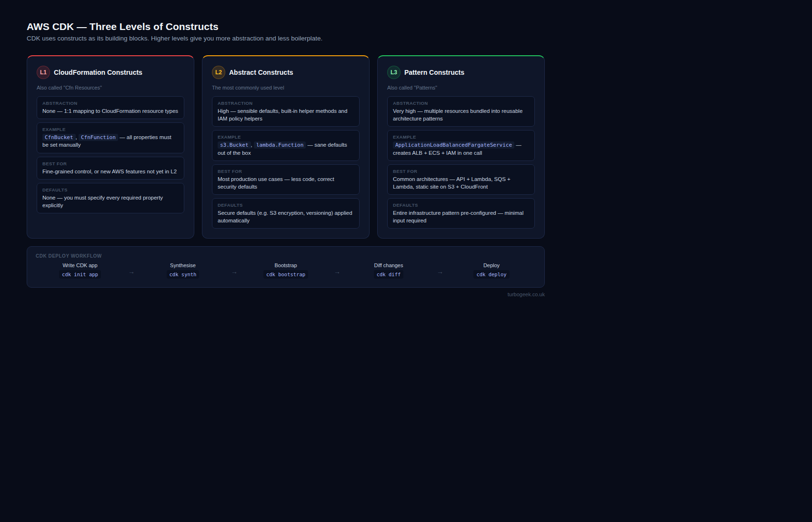Select the cdk synth command
Viewport: 812px width, 522px height.
[x=183, y=275]
